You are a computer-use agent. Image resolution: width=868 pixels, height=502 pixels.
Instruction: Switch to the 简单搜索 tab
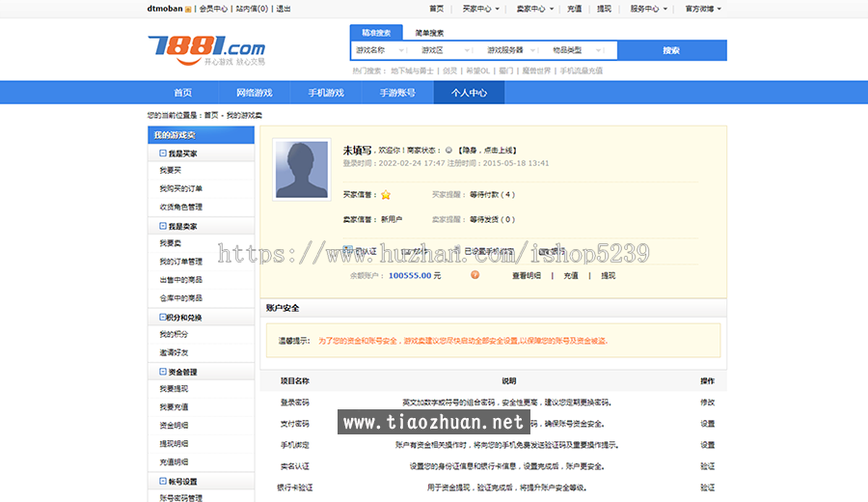(429, 33)
